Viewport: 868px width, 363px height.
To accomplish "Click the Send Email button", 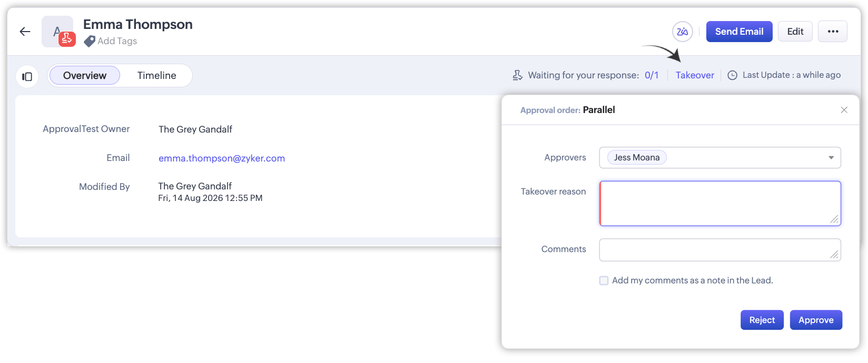I will 739,32.
